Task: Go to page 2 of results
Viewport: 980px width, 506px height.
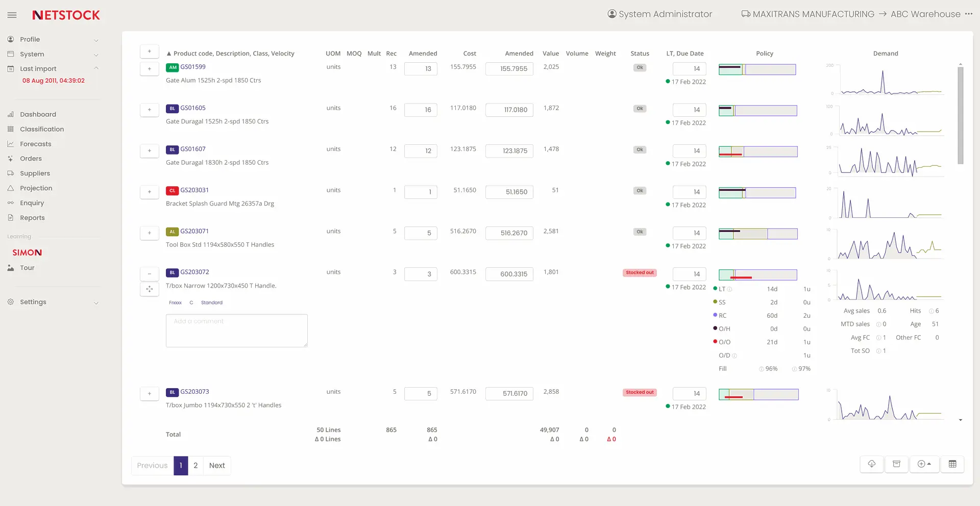Action: pyautogui.click(x=195, y=466)
